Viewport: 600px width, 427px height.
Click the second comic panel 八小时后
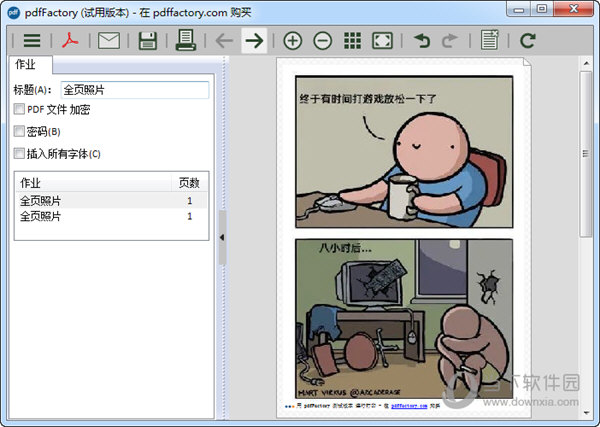[404, 319]
